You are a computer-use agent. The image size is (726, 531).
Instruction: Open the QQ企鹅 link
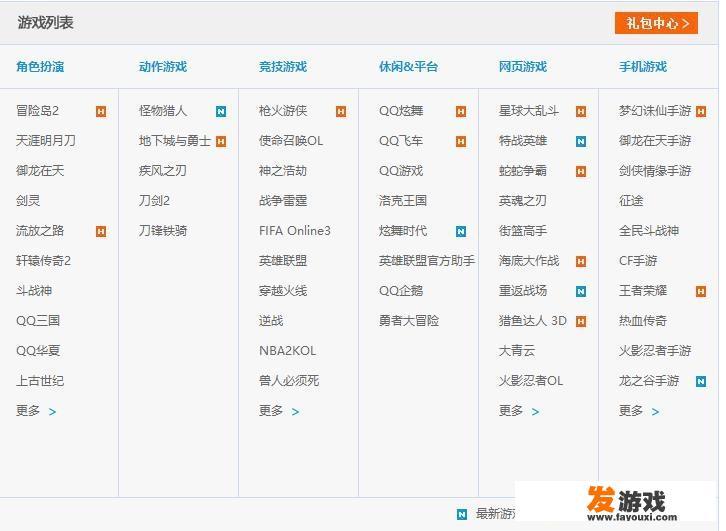401,291
